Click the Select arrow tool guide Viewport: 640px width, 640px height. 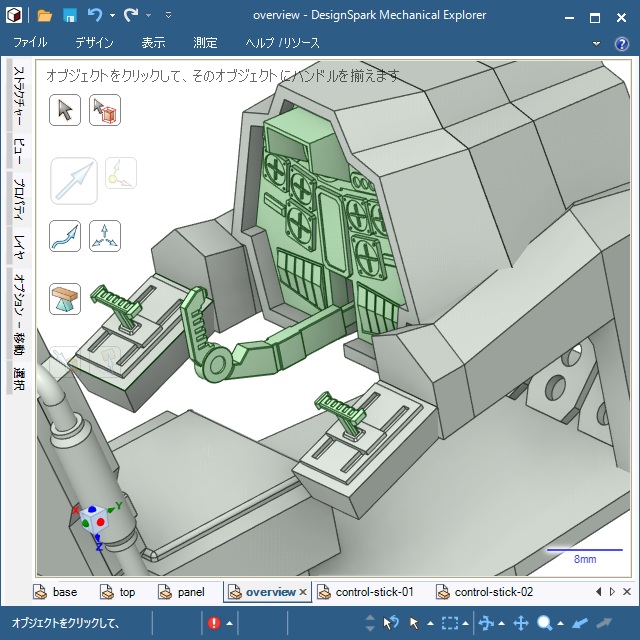(65, 110)
